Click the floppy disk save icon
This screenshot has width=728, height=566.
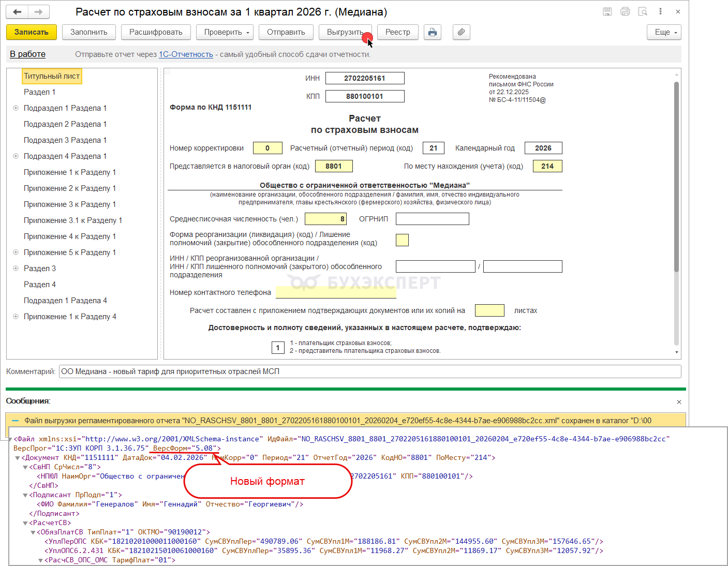(x=607, y=11)
